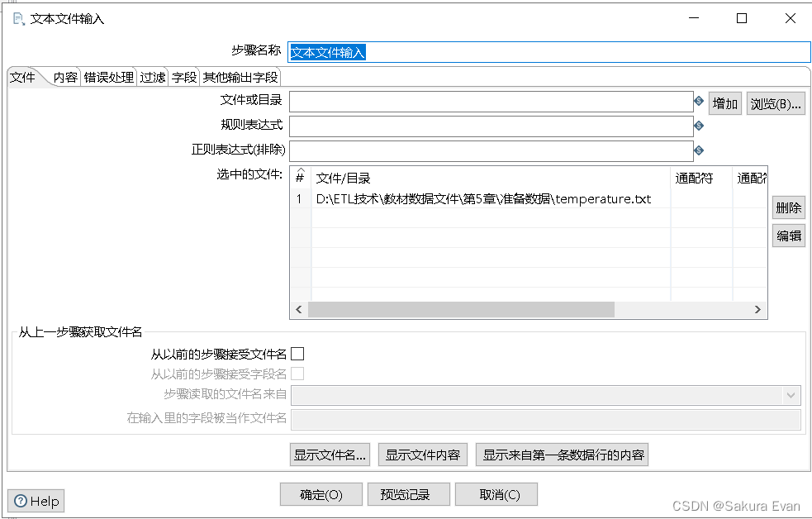Click the 浏览(B)... button

pos(776,103)
